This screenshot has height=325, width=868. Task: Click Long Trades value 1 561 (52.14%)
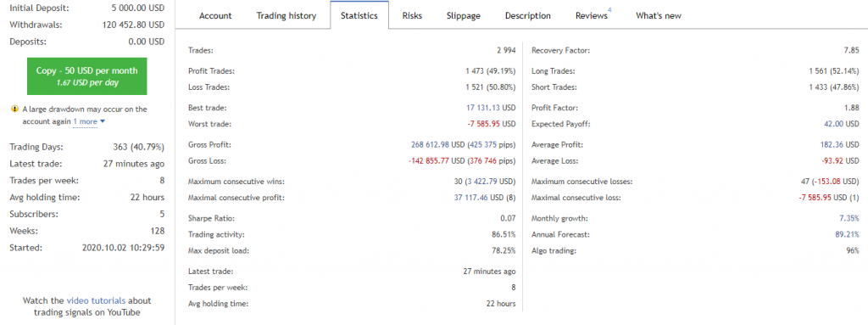coord(834,71)
